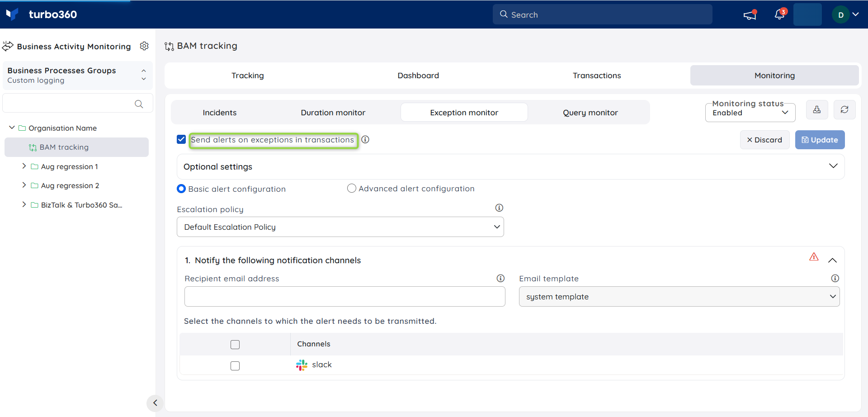Focus the Recipient email address field
This screenshot has height=417, width=868.
(344, 297)
